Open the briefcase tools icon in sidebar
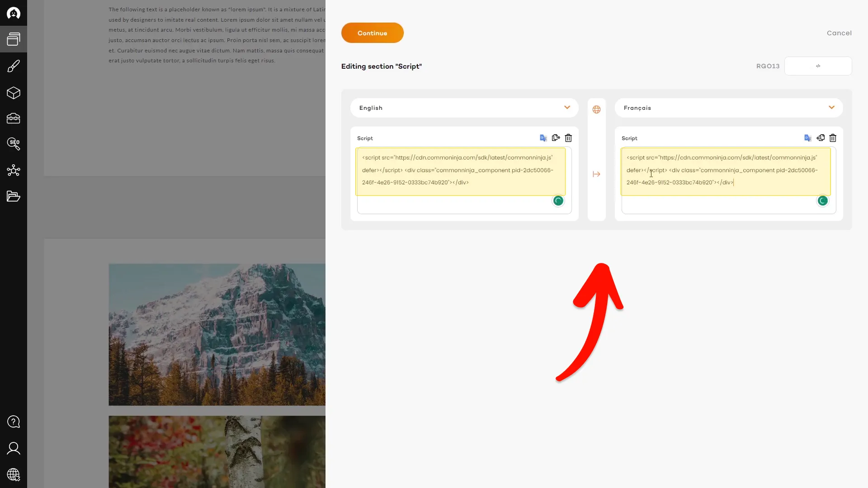Screen dimensions: 868x488 point(14,118)
